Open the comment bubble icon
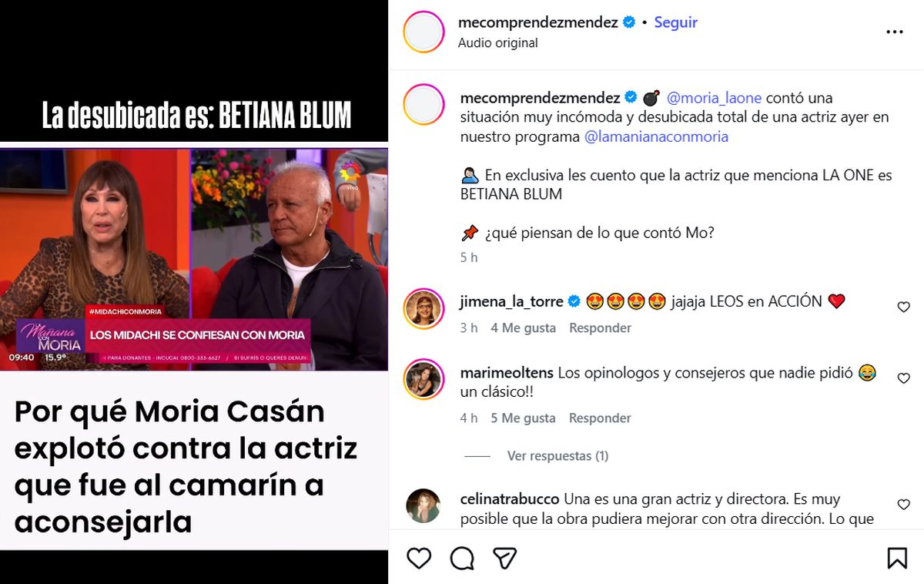 click(x=462, y=558)
